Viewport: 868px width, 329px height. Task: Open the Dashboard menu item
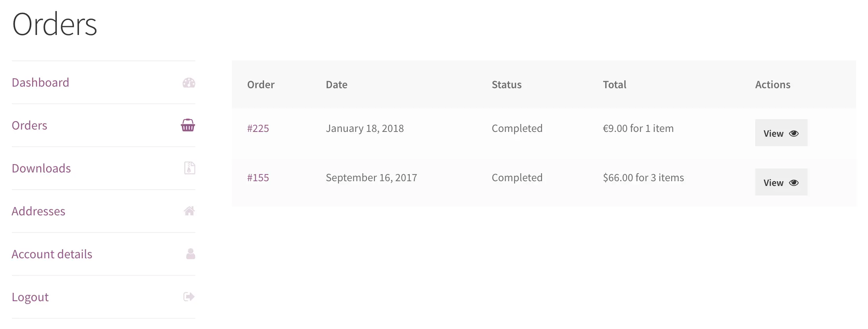pos(41,82)
